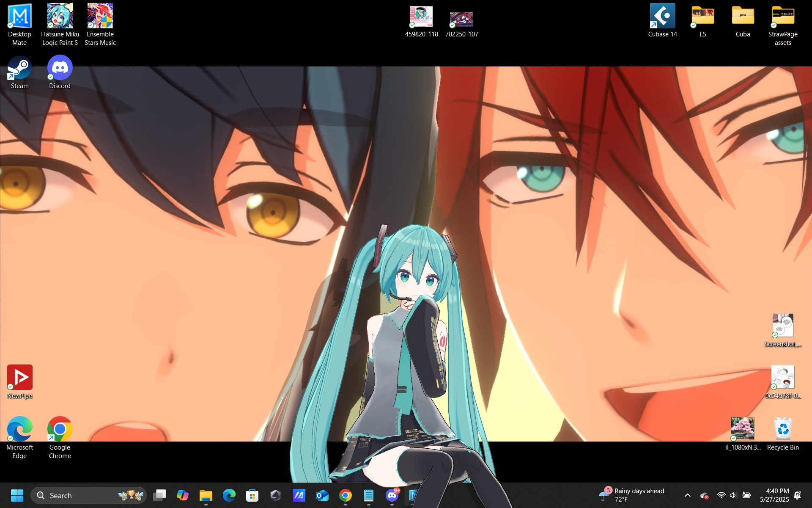Open the volume control in the tray
This screenshot has height=508, width=812.
(734, 495)
